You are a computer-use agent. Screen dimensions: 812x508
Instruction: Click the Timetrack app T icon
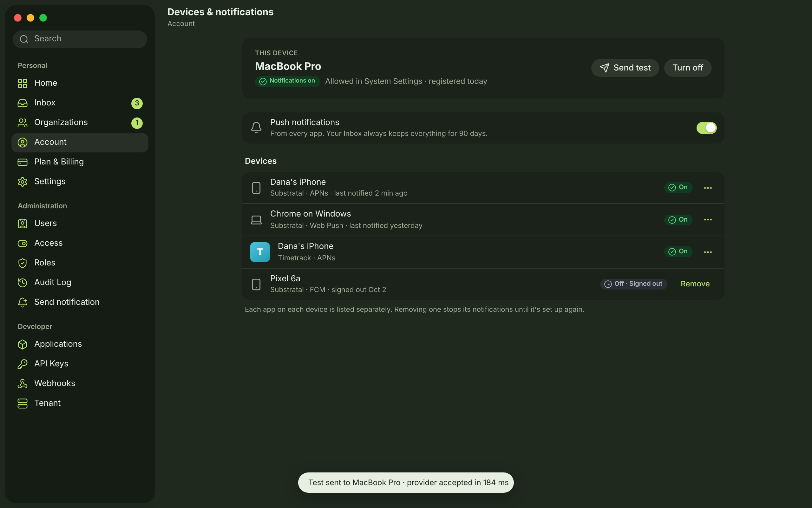coord(260,252)
